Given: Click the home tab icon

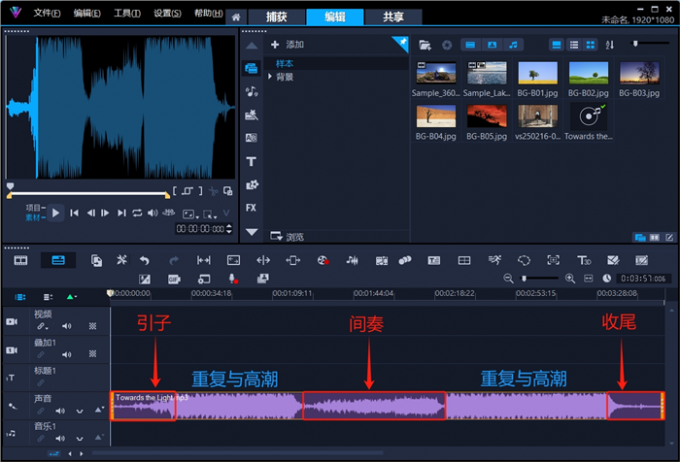Looking at the screenshot, I should click(236, 17).
